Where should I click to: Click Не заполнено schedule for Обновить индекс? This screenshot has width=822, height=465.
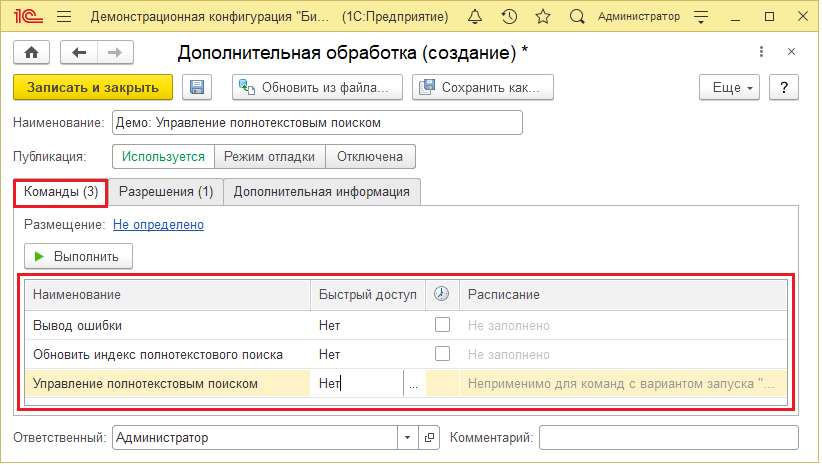click(509, 354)
